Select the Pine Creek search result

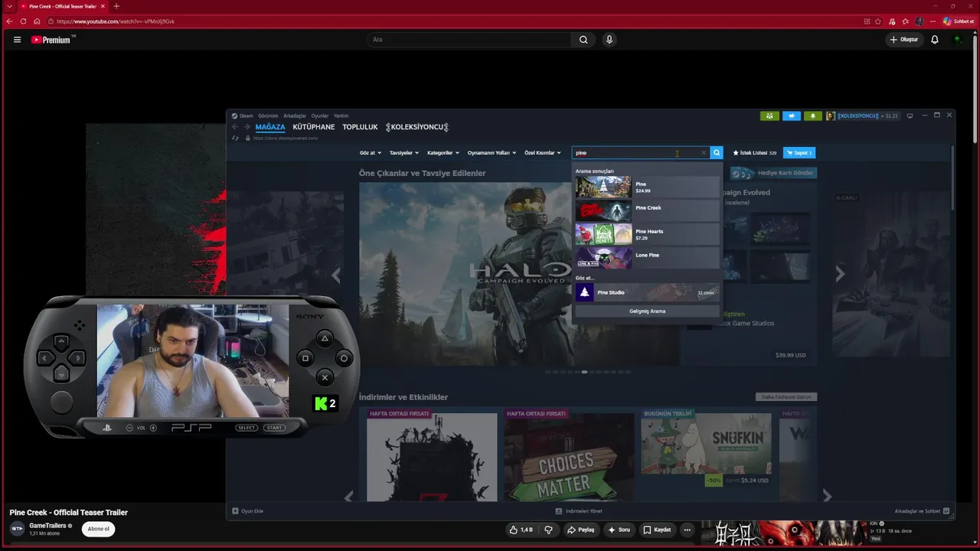(647, 211)
